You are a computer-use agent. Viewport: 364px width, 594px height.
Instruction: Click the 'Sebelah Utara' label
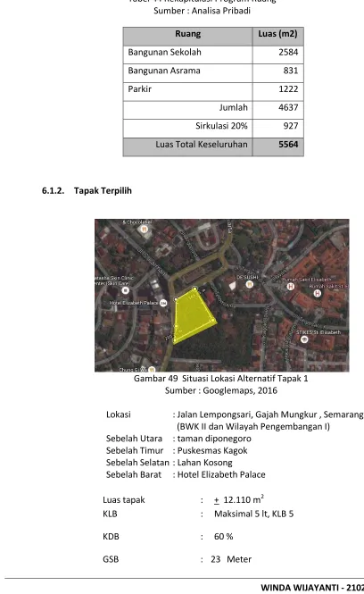[x=134, y=439]
